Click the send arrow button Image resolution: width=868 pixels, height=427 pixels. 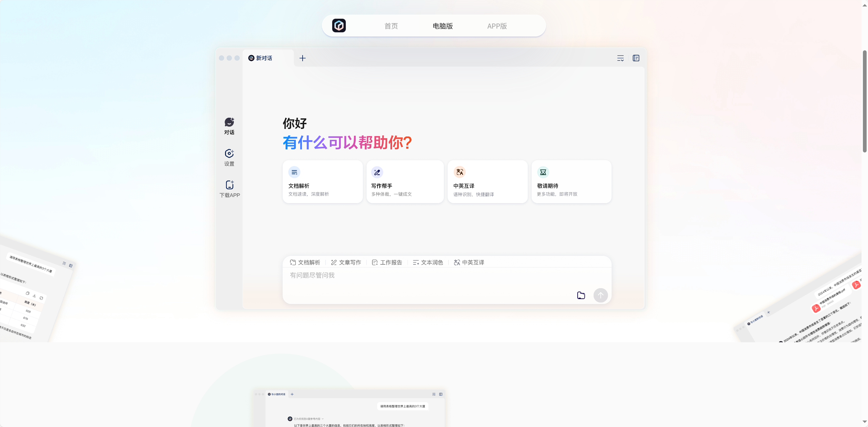coord(600,295)
